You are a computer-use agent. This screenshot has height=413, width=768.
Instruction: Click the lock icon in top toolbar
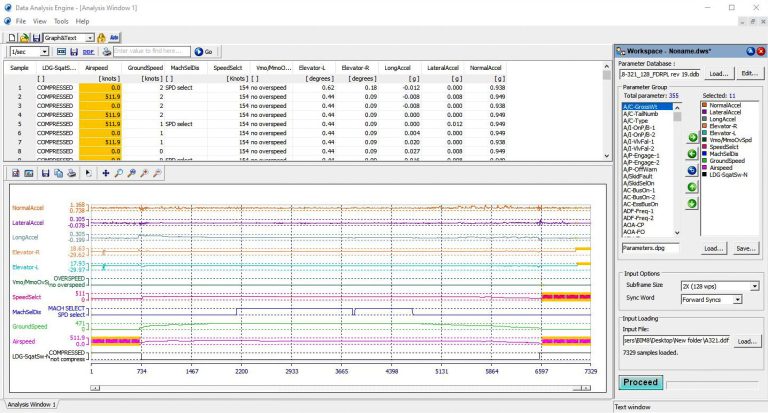tap(101, 38)
